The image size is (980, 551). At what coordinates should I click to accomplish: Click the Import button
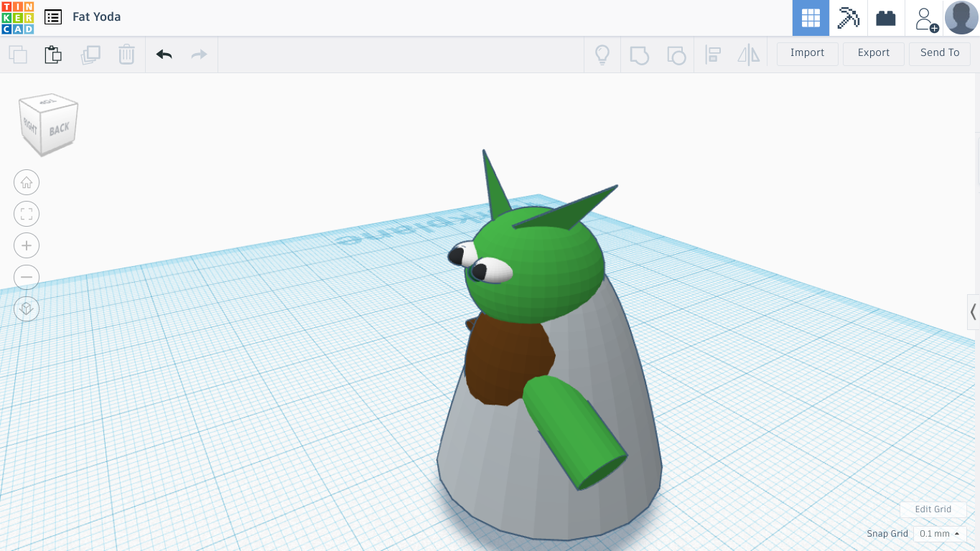pyautogui.click(x=808, y=53)
